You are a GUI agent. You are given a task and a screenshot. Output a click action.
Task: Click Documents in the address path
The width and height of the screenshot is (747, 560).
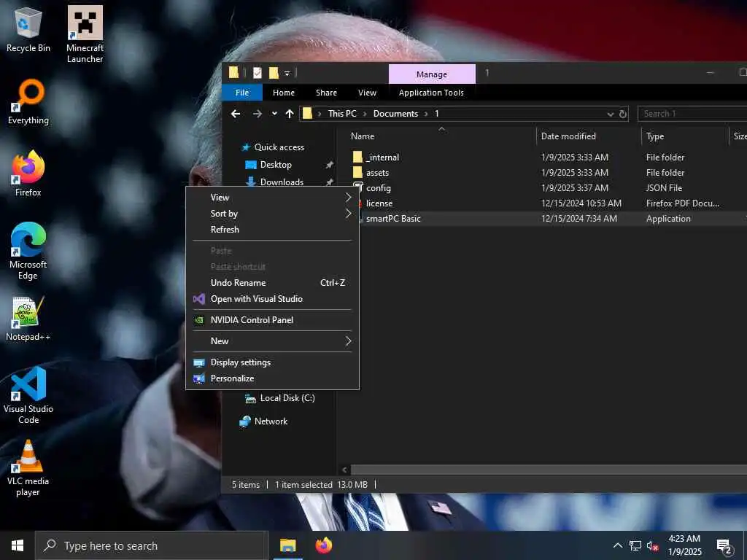(395, 114)
